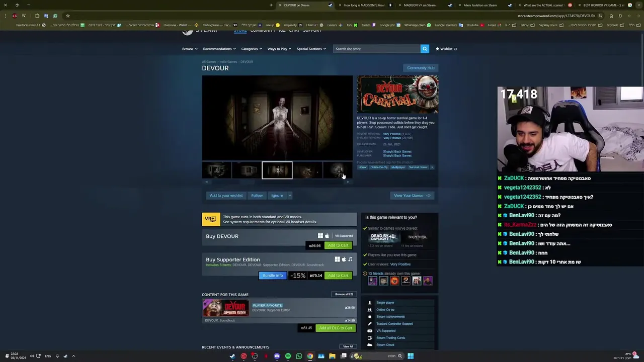Viewport: 644px width, 362px height.
Task: Click View All announcements button
Action: click(348, 346)
